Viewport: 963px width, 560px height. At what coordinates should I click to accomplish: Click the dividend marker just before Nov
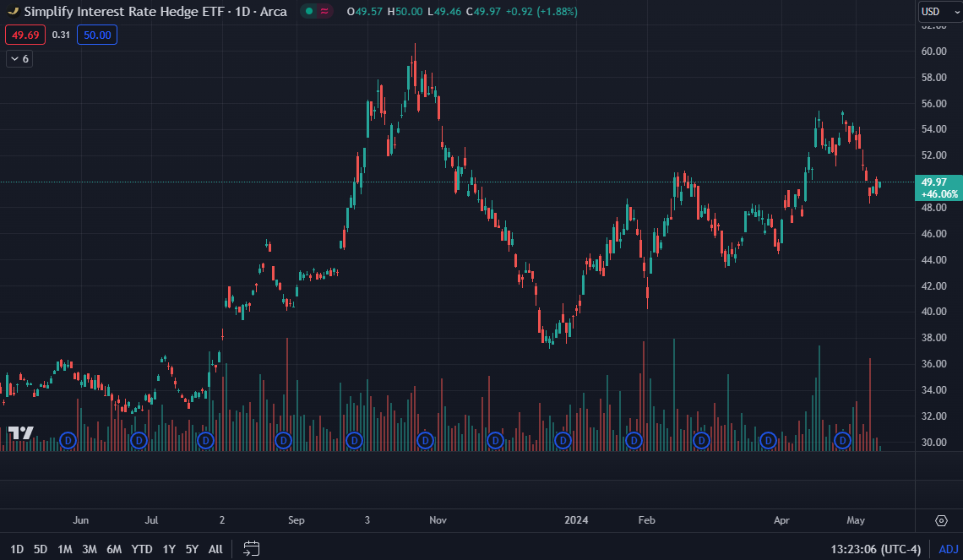(425, 440)
